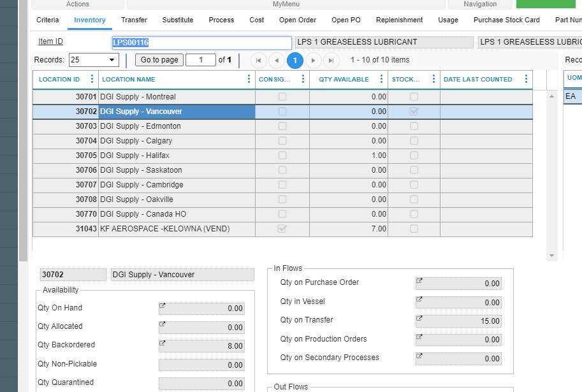Jump to last page of records
This screenshot has height=392, width=582.
click(331, 61)
